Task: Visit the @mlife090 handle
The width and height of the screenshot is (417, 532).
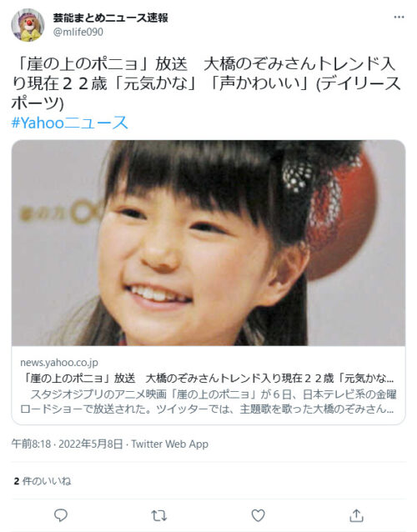Action: (x=78, y=32)
